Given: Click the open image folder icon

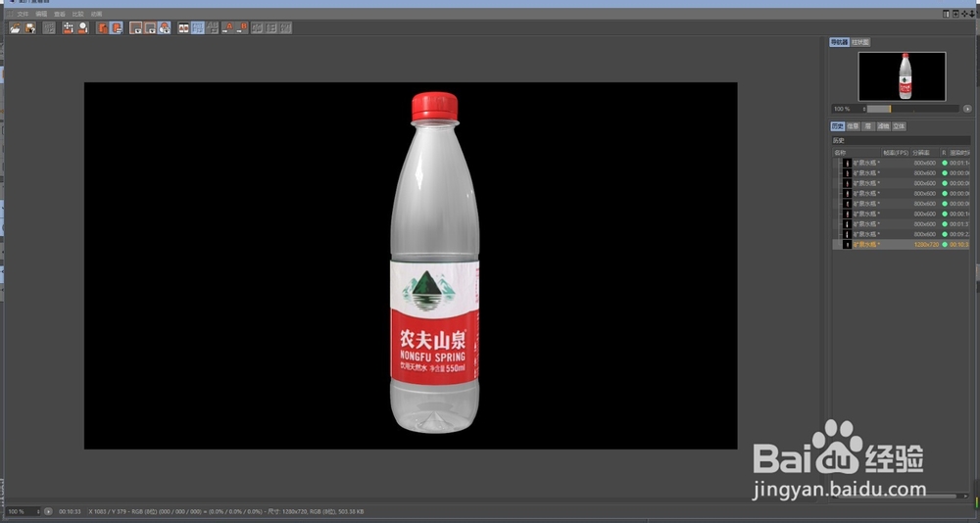Looking at the screenshot, I should coord(15,27).
